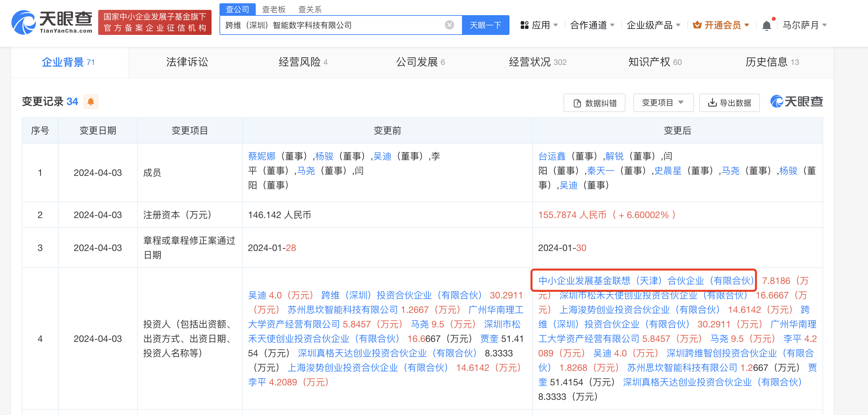Click the 应用 grid apps icon
This screenshot has height=415, width=868.
[524, 25]
